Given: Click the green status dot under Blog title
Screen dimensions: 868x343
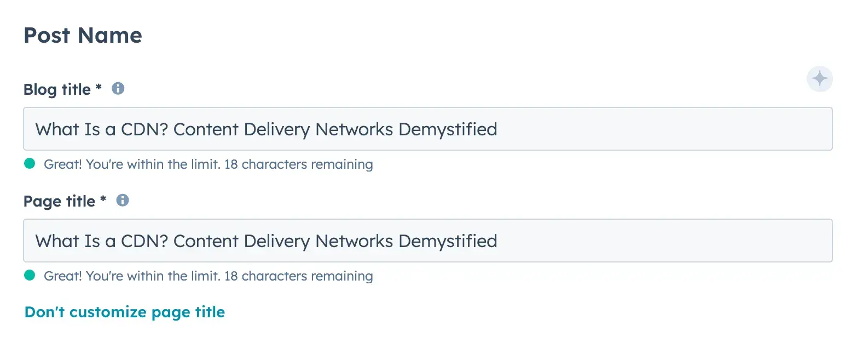Looking at the screenshot, I should point(30,163).
